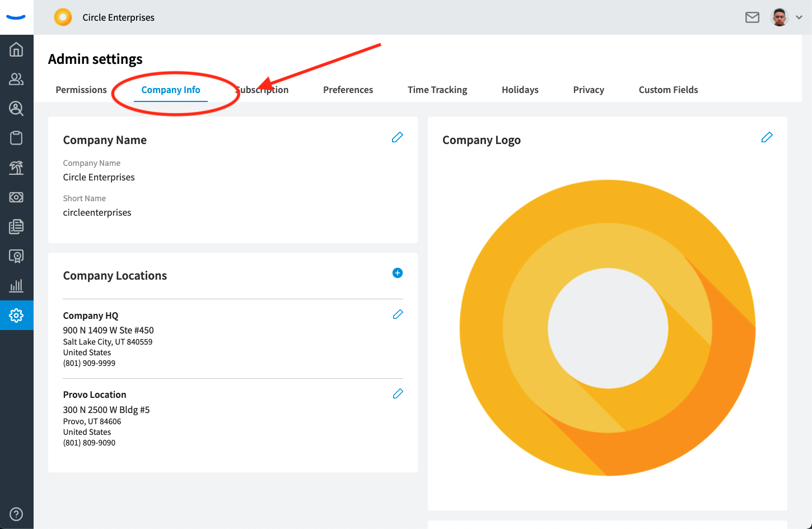
Task: Add a new company location
Action: coord(397,273)
